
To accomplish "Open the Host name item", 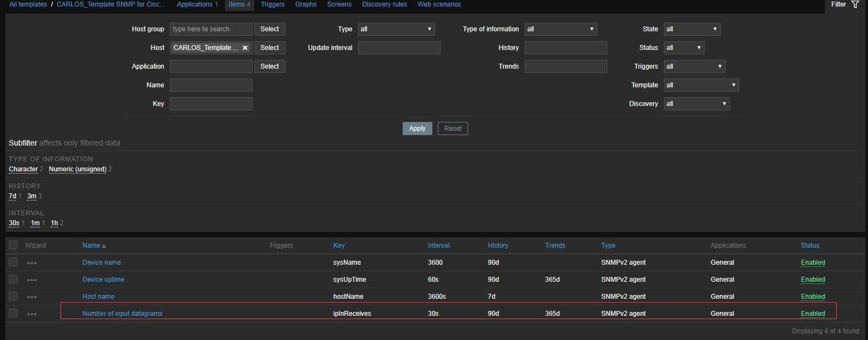I will pos(98,297).
